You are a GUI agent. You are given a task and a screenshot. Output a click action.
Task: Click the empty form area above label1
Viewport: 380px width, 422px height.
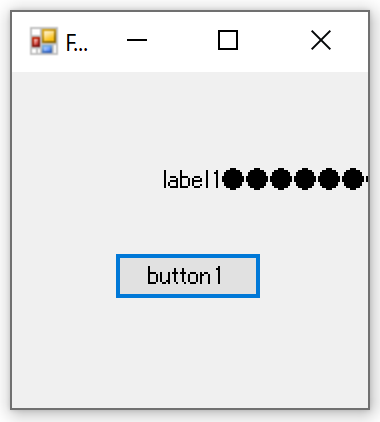click(190, 120)
